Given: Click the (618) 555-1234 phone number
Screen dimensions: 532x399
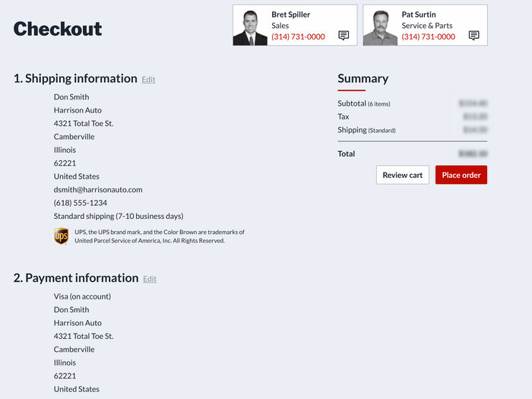Looking at the screenshot, I should click(80, 203).
